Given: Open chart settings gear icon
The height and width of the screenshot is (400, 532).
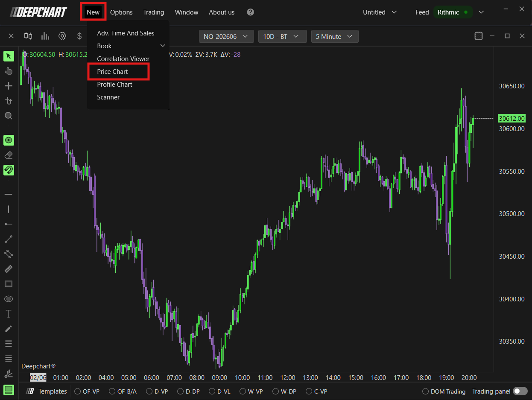Looking at the screenshot, I should [62, 36].
